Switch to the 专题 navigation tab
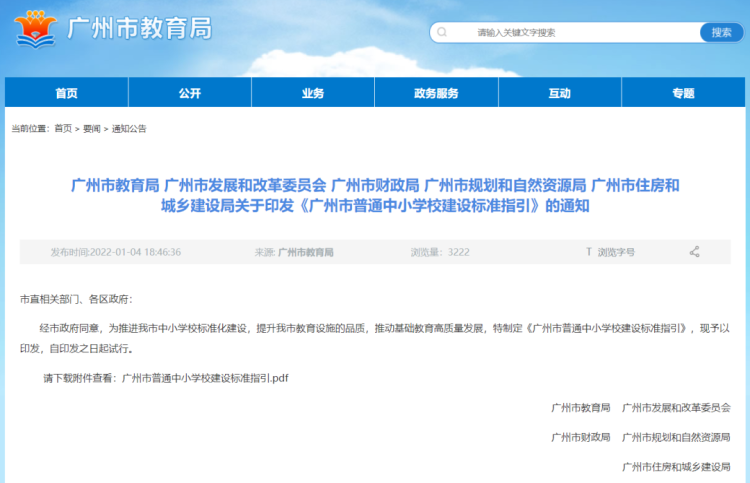 click(683, 93)
